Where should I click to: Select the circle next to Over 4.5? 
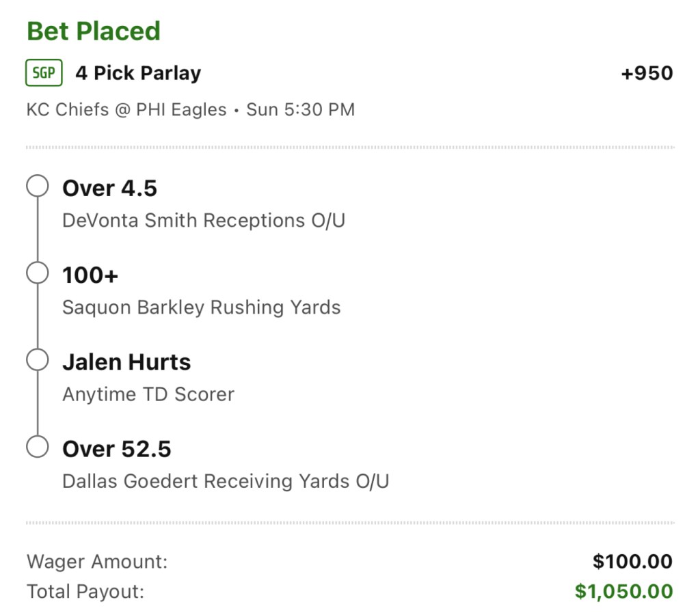38,186
